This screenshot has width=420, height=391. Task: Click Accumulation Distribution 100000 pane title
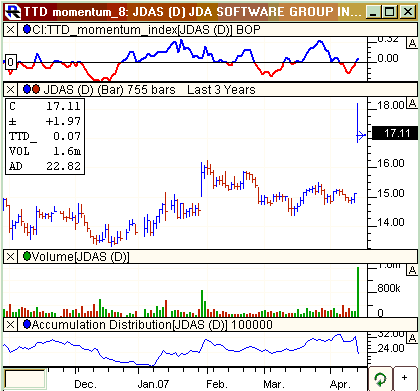point(152,324)
